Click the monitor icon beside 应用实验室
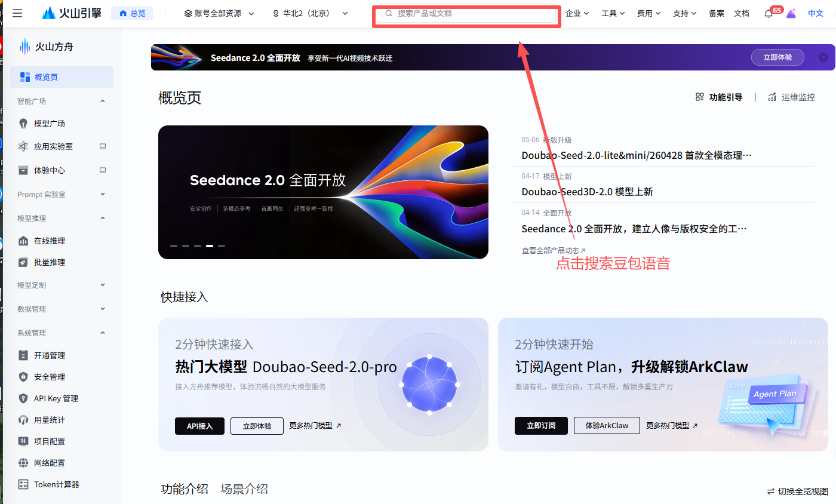836x504 pixels. coord(103,146)
